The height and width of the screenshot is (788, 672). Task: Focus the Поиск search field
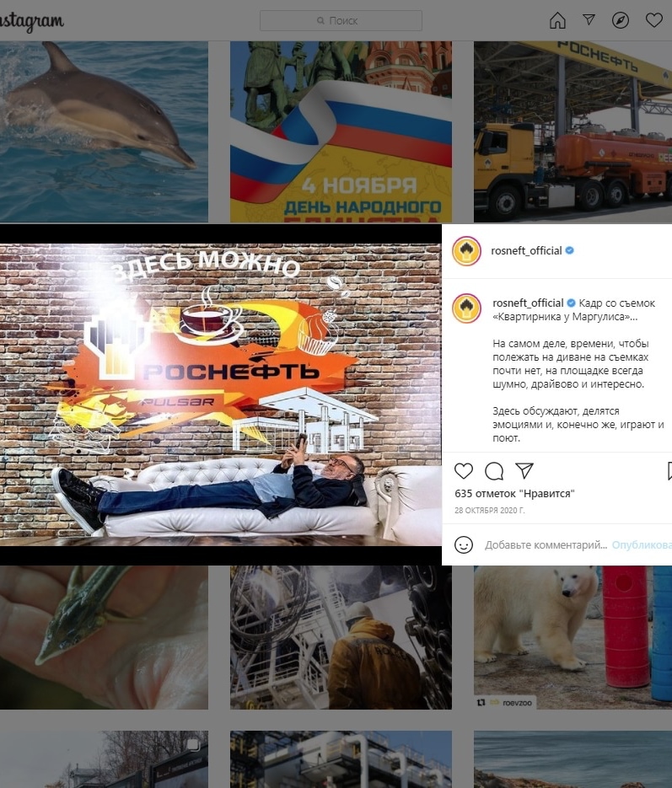tap(341, 20)
